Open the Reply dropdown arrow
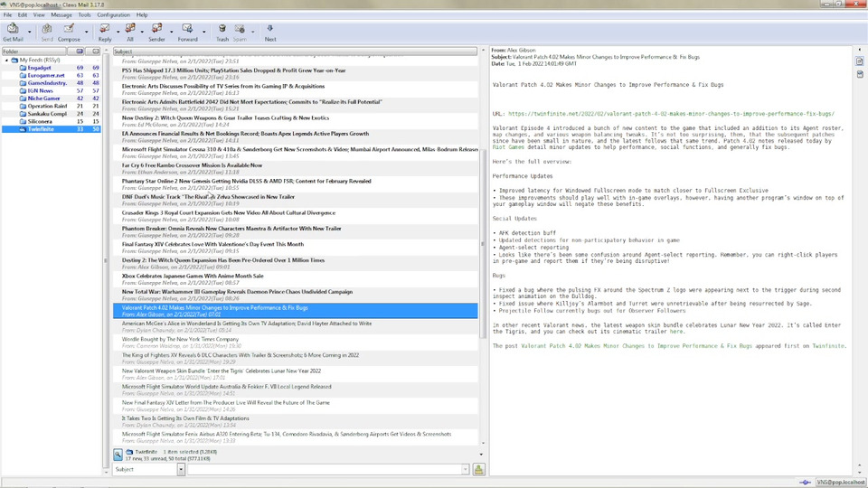The image size is (868, 488). (x=118, y=33)
